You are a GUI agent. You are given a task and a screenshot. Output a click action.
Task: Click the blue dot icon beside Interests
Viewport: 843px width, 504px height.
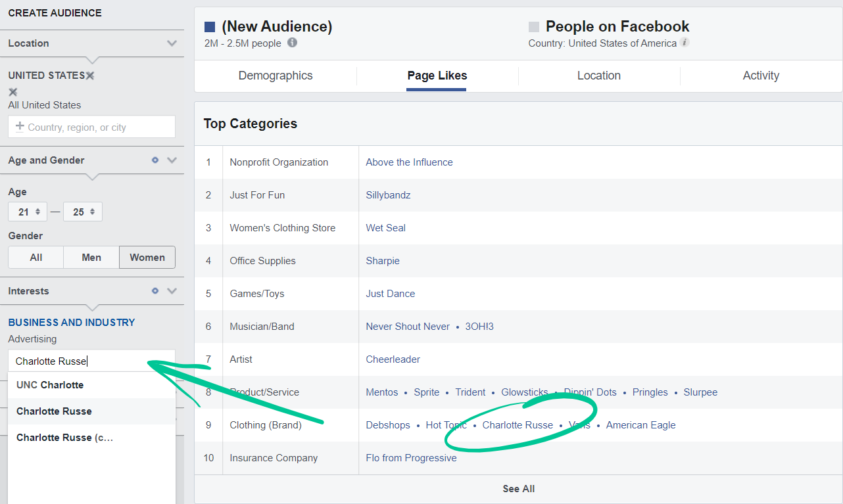(x=155, y=290)
